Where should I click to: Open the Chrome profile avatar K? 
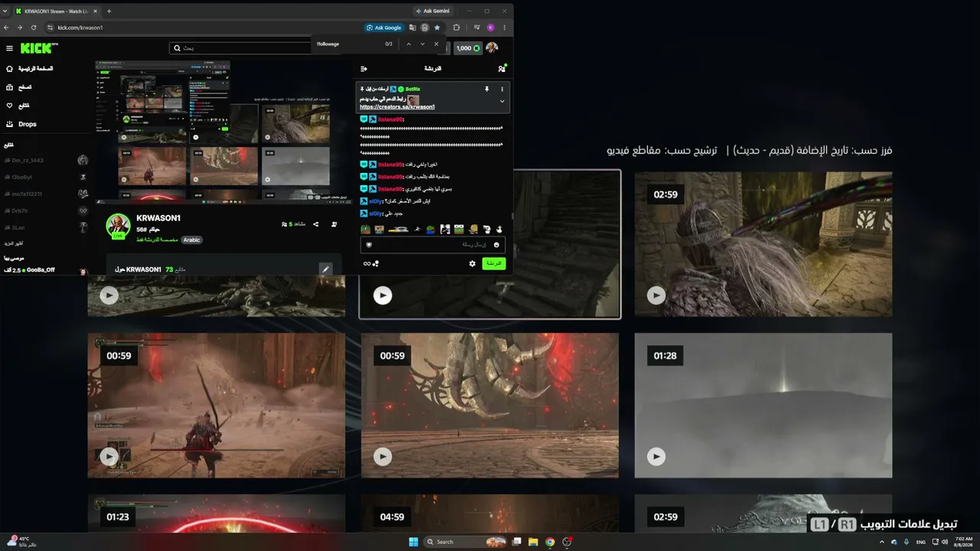coord(491,28)
